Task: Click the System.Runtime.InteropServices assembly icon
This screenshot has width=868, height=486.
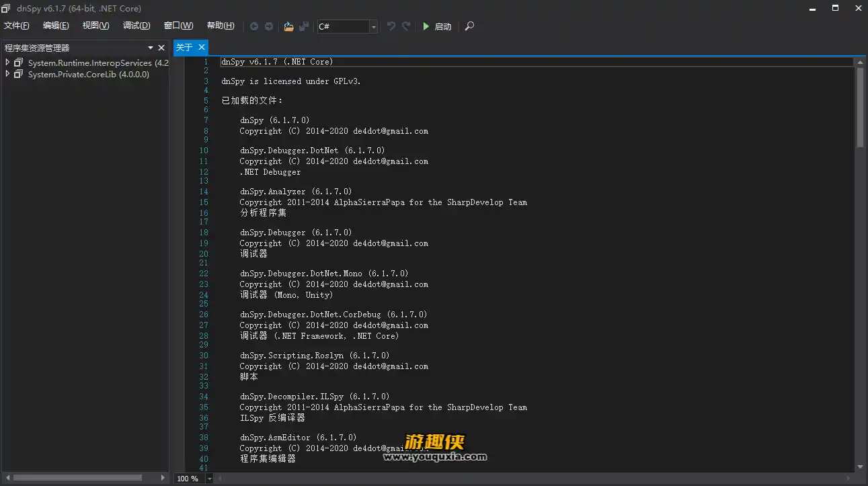Action: (19, 63)
